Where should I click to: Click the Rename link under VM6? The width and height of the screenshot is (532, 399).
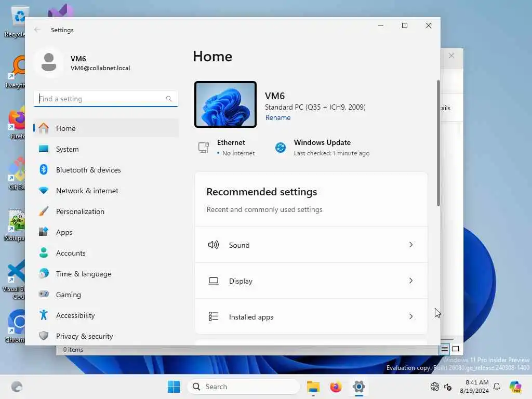(278, 117)
